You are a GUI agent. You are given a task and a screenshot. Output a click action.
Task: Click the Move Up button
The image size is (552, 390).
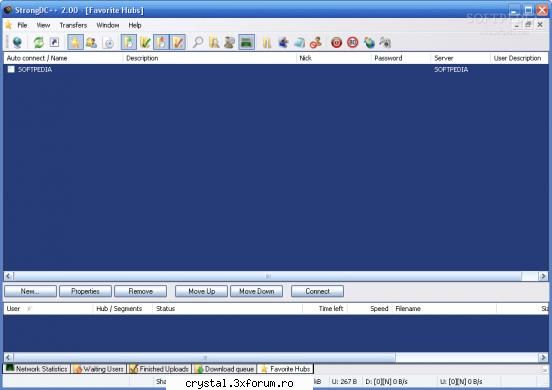201,291
